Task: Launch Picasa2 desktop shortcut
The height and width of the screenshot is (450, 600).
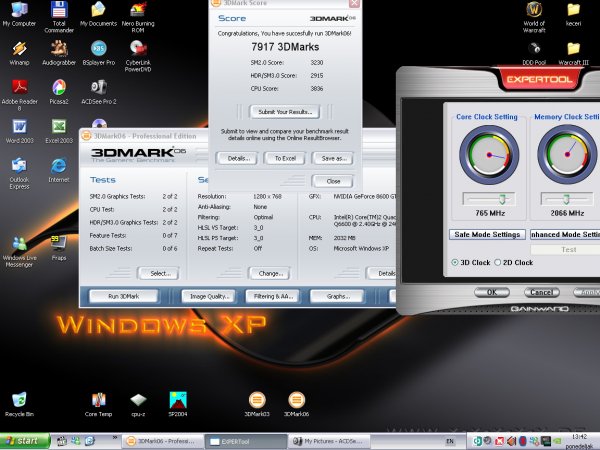Action: [x=59, y=93]
